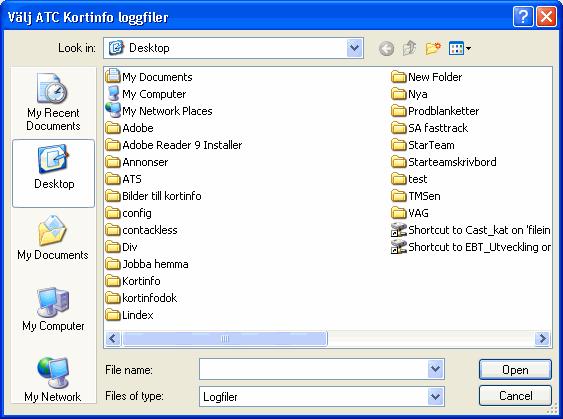Click the File name text field

tap(314, 369)
